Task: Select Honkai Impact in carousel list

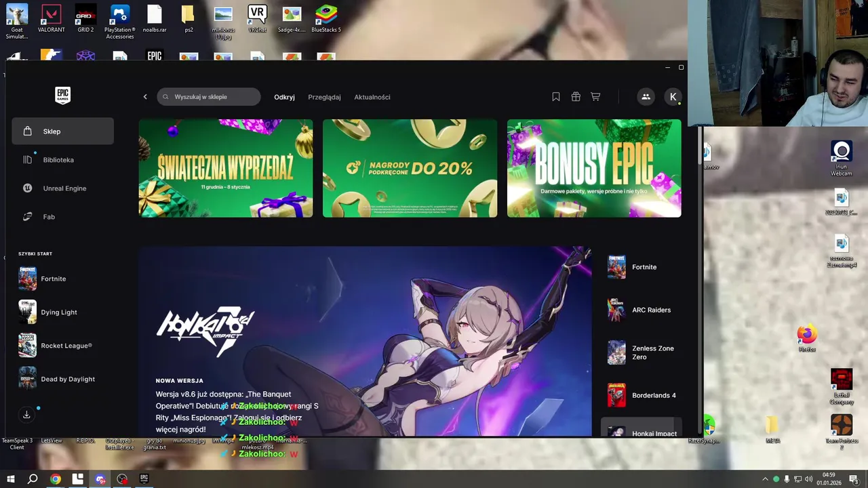Action: pos(642,428)
